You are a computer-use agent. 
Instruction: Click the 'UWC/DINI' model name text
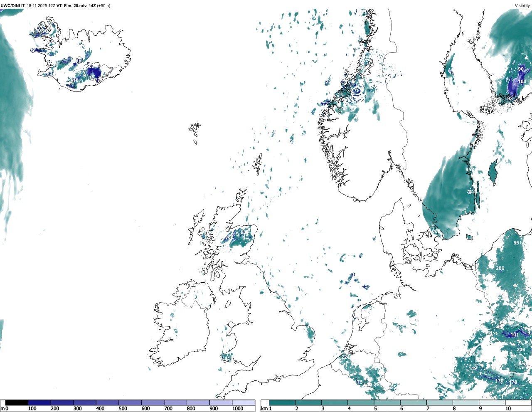pyautogui.click(x=10, y=5)
